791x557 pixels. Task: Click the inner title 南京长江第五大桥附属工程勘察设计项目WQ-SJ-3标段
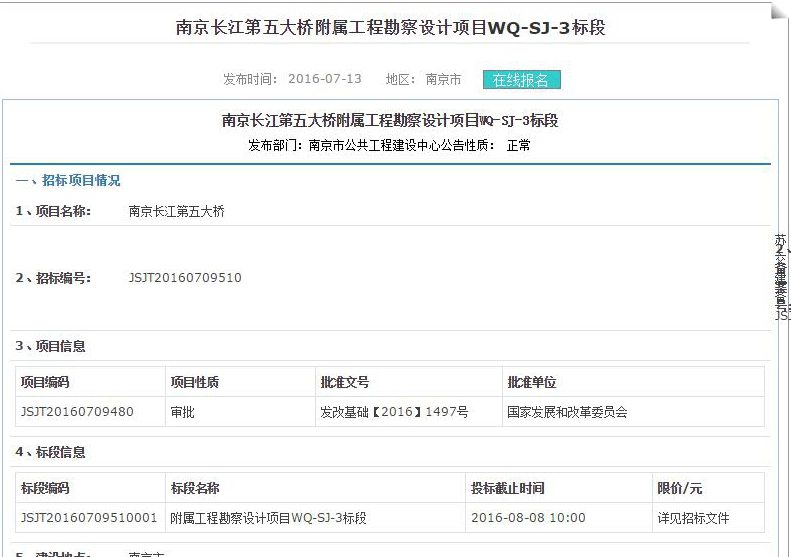click(x=390, y=121)
